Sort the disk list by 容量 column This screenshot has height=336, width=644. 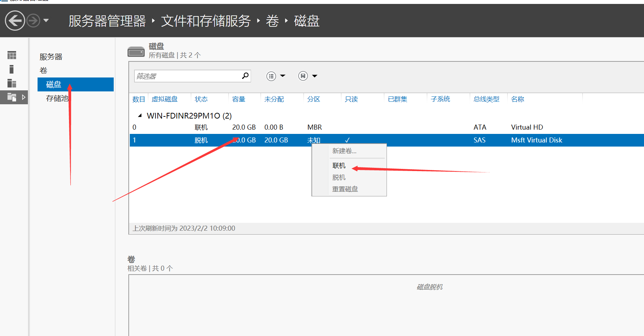[x=239, y=99]
